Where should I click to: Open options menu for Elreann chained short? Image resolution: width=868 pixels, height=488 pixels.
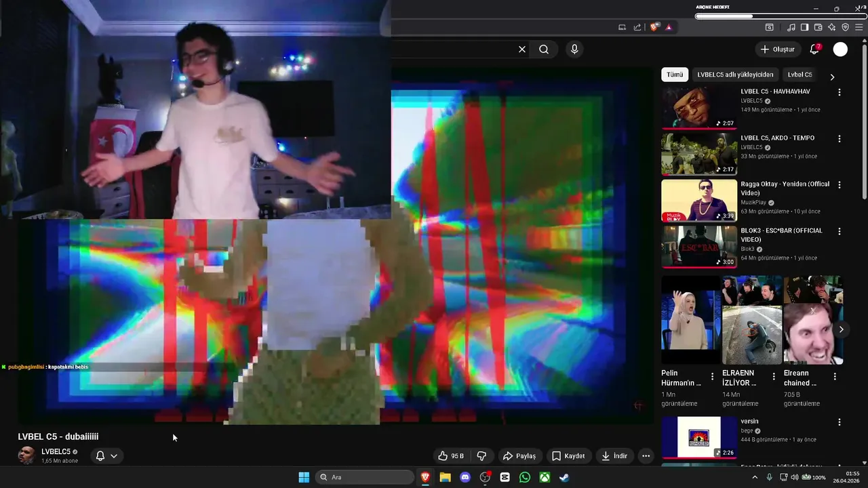click(x=835, y=377)
